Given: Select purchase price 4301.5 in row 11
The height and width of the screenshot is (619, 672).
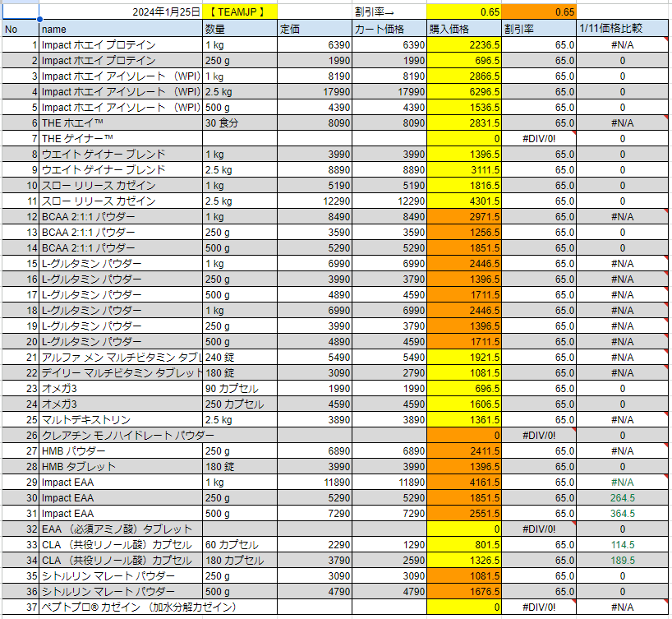Looking at the screenshot, I should point(464,201).
